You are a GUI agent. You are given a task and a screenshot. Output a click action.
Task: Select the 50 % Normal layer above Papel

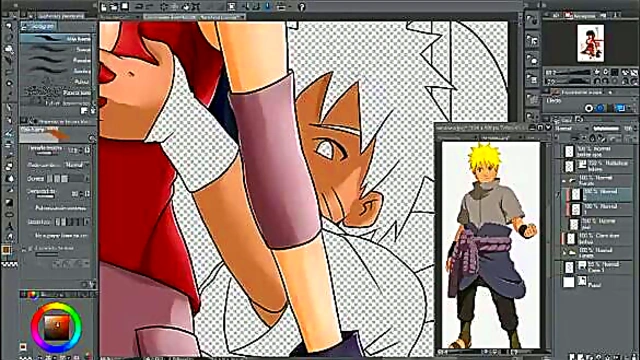pos(598,267)
